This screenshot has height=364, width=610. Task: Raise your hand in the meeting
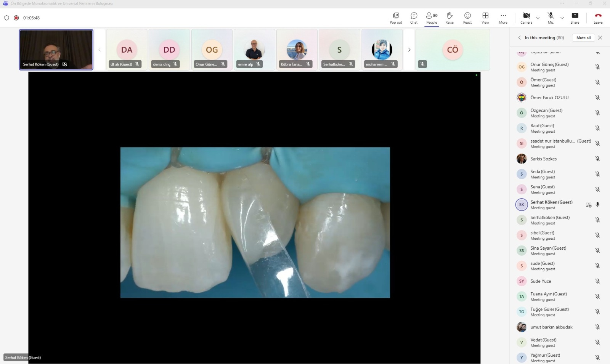tap(449, 18)
